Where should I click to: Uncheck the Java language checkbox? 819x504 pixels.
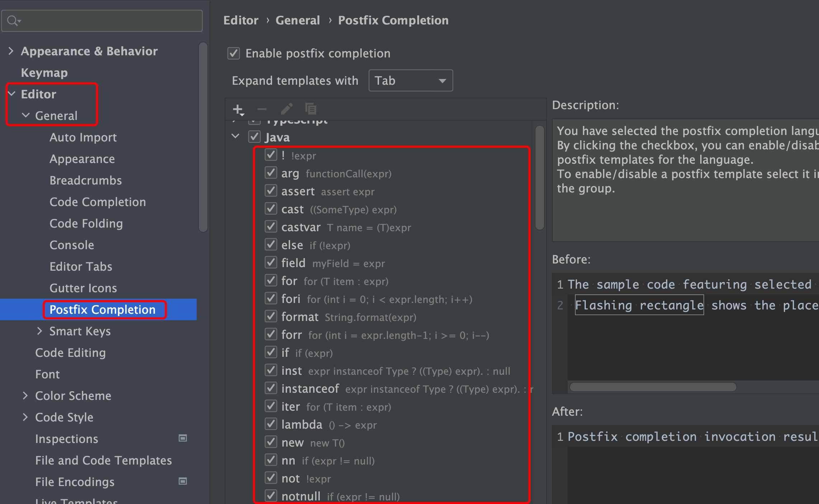tap(254, 137)
